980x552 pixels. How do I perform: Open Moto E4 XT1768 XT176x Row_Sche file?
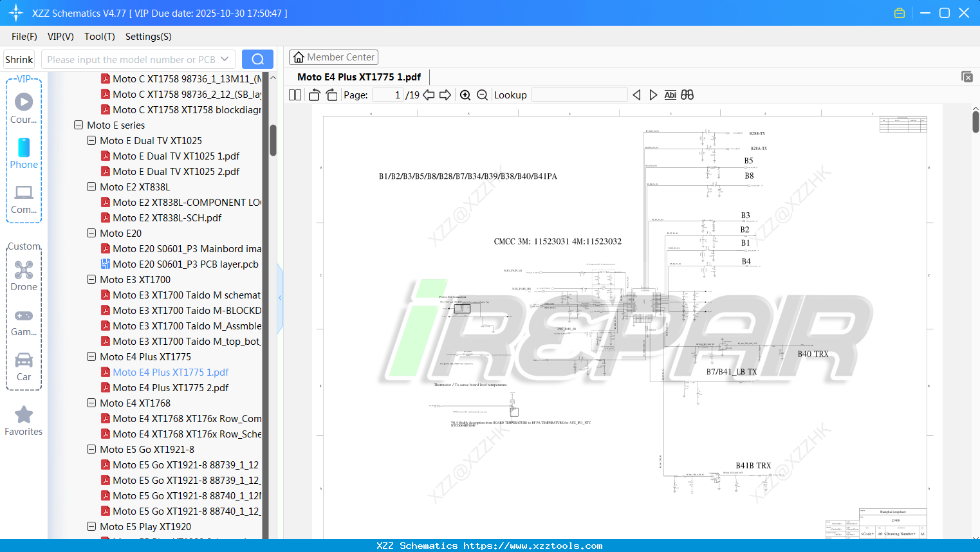click(x=187, y=434)
